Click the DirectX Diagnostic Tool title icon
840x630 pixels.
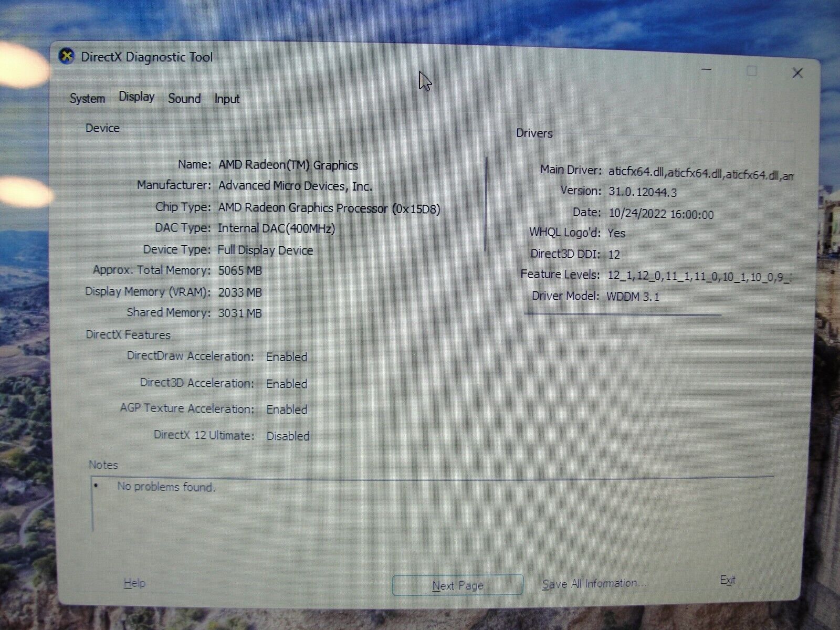click(x=67, y=56)
